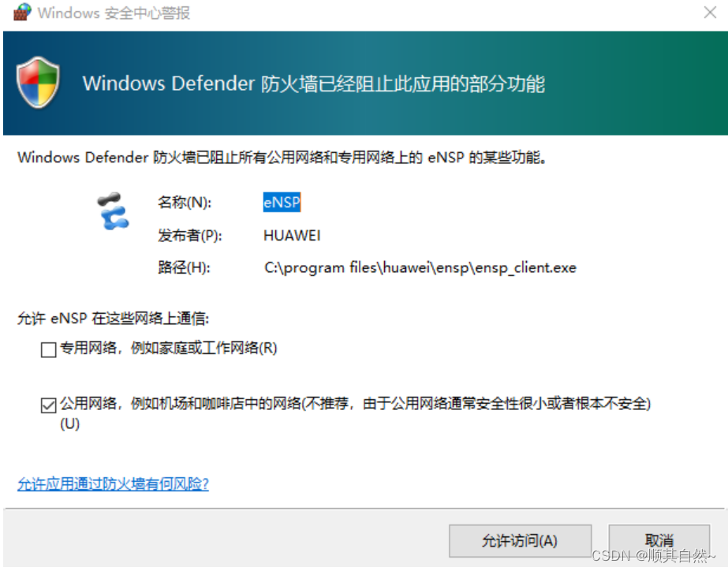The image size is (728, 571).
Task: Open the firewall risk help link
Action: [113, 484]
